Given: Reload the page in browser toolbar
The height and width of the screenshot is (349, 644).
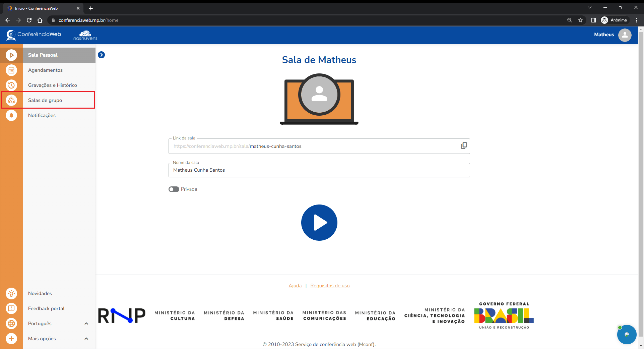Looking at the screenshot, I should pyautogui.click(x=29, y=20).
